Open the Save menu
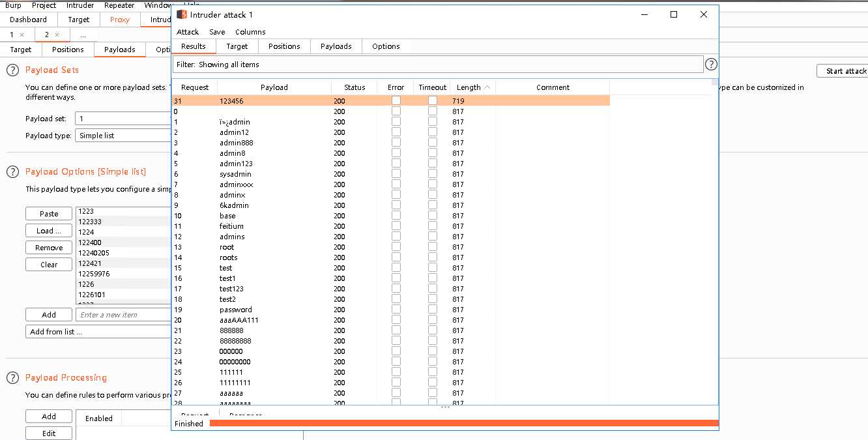Viewport: 868px width, 440px height. pos(217,32)
